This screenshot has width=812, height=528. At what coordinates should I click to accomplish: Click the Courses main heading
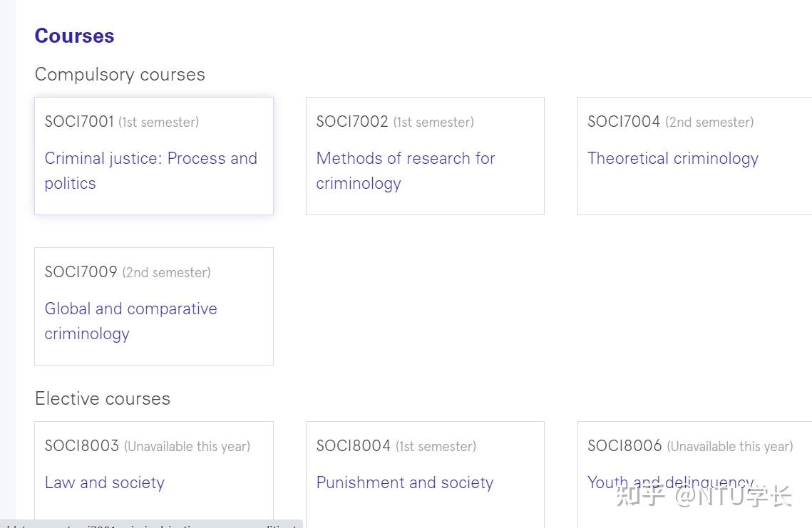pos(74,36)
